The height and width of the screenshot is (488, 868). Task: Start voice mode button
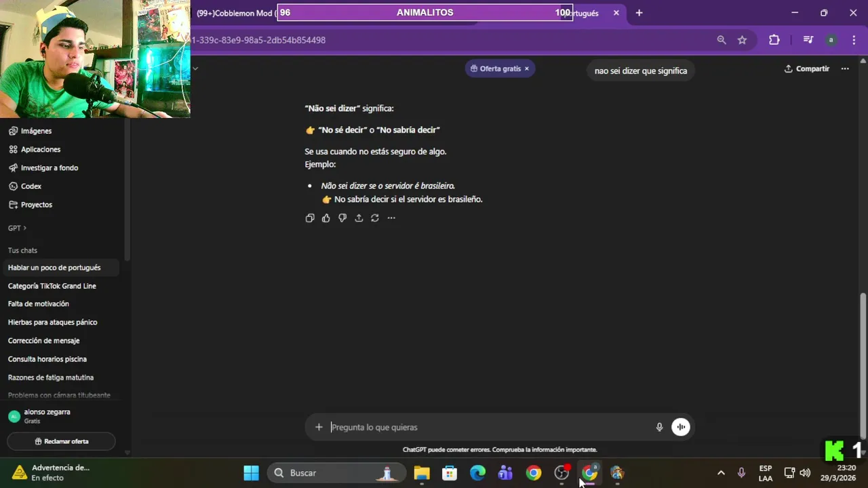click(x=681, y=427)
